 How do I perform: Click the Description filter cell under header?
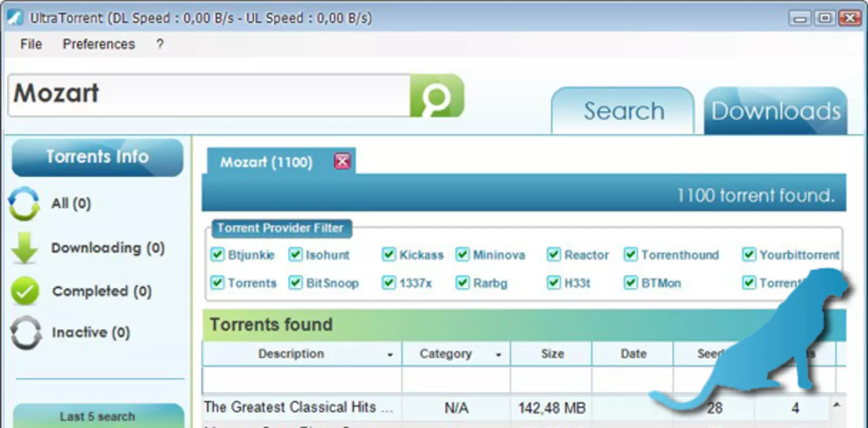[302, 380]
